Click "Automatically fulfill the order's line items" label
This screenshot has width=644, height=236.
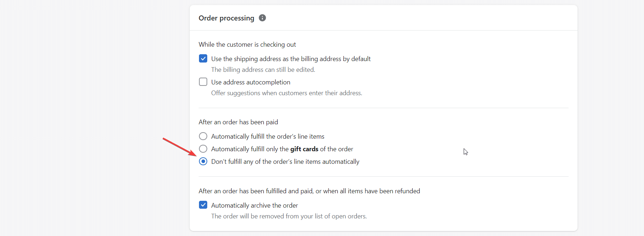[268, 136]
